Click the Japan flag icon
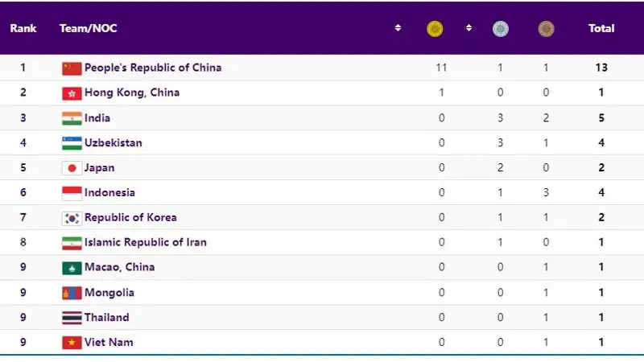This screenshot has width=644, height=362. (x=72, y=168)
